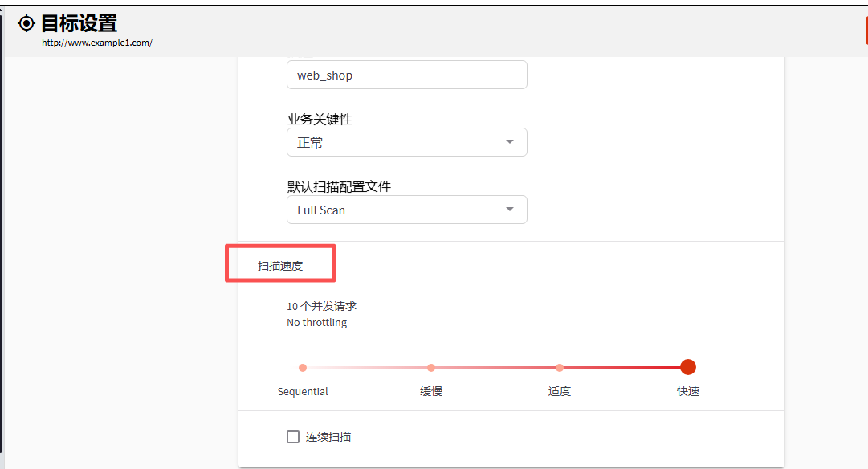Screen dimensions: 868x469
Task: Enable the 连续扫描 checkbox
Action: pyautogui.click(x=293, y=437)
